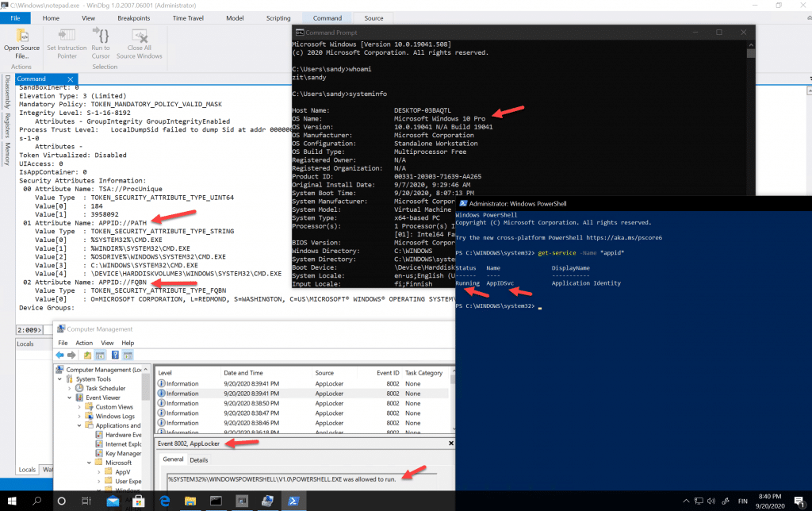Close the Command tab in WinDbg
The image size is (812, 511).
tap(71, 79)
